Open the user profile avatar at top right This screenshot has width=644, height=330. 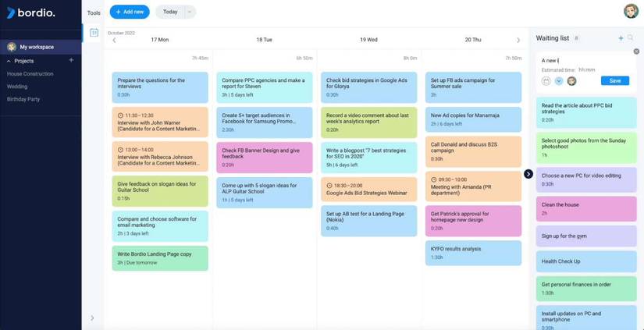tap(631, 12)
